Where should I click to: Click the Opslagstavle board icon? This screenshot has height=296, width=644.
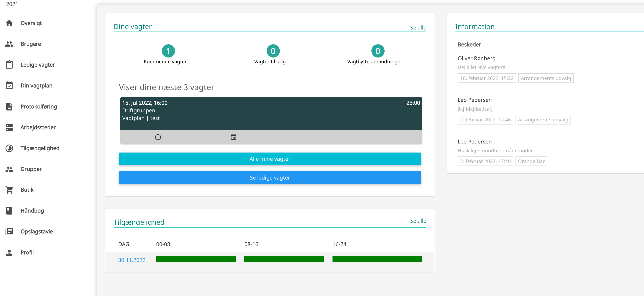(x=9, y=231)
